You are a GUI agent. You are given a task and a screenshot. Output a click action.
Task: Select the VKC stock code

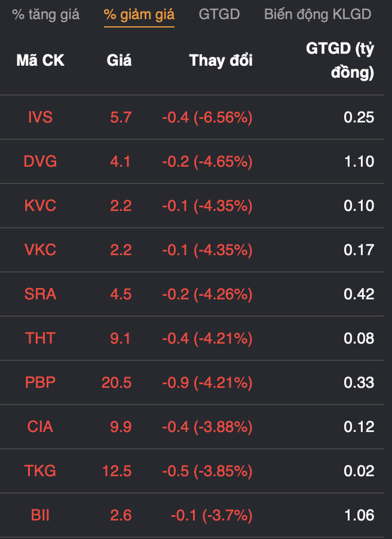point(40,250)
